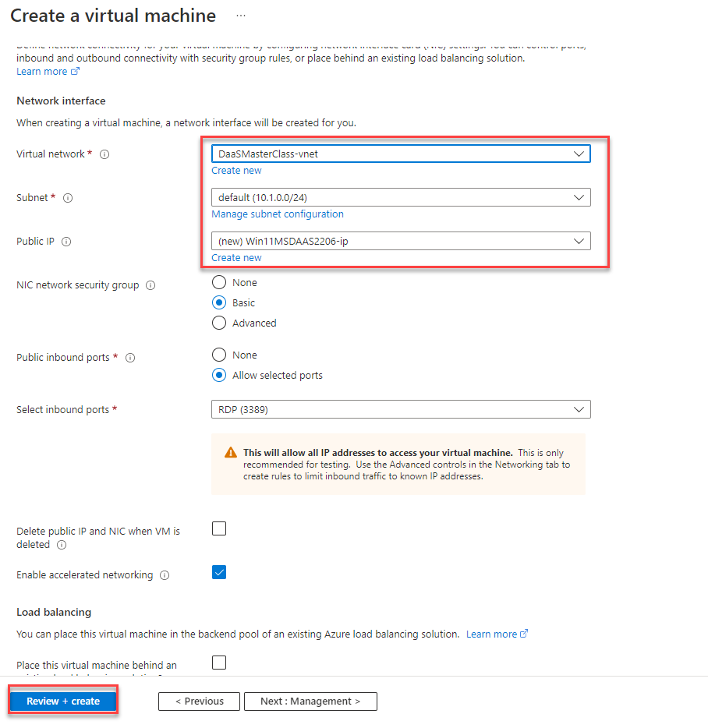Click info icon for NIC network security group
Screen dimensions: 708x728
(x=150, y=285)
